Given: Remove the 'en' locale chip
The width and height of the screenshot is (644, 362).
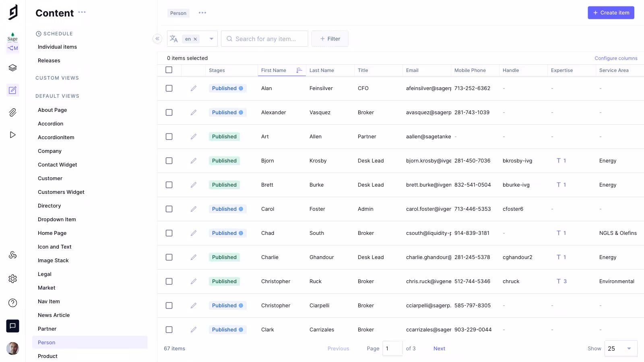Looking at the screenshot, I should (x=195, y=39).
